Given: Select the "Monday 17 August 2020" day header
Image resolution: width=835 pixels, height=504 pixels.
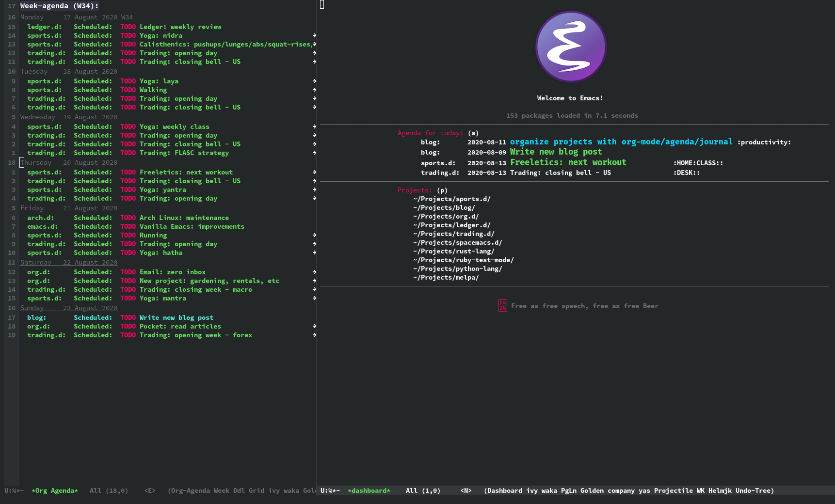Looking at the screenshot, I should [77, 17].
